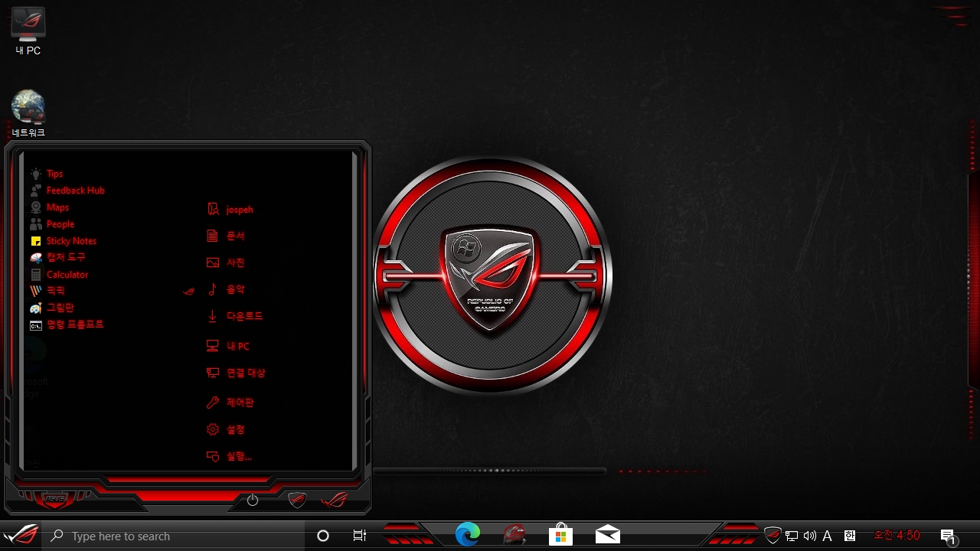The width and height of the screenshot is (980, 551).
Task: Select the 내 PC desktop icon
Action: coord(28,32)
